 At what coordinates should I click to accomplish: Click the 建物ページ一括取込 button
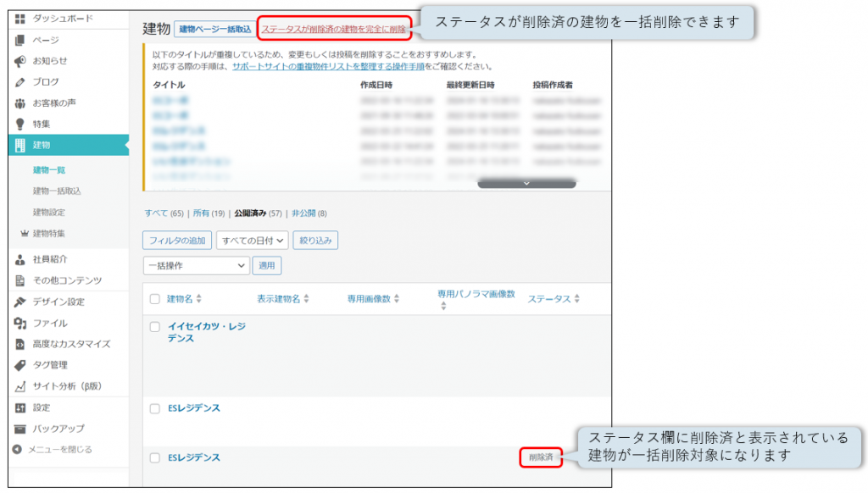tap(214, 29)
